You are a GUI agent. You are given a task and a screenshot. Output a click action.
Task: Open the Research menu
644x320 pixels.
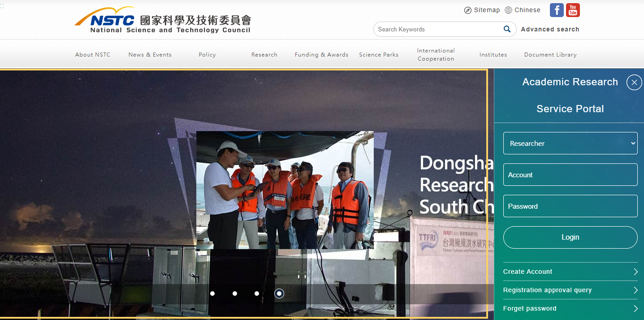coord(264,55)
